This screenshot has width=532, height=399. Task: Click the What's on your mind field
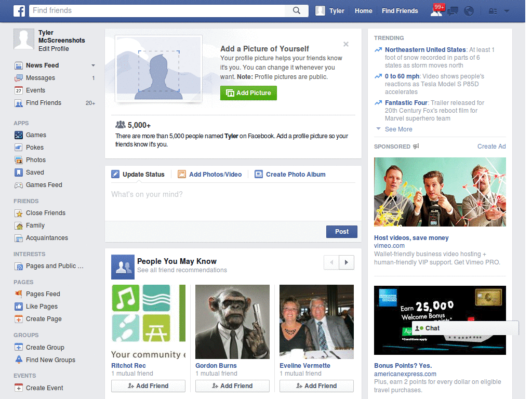[x=233, y=202]
